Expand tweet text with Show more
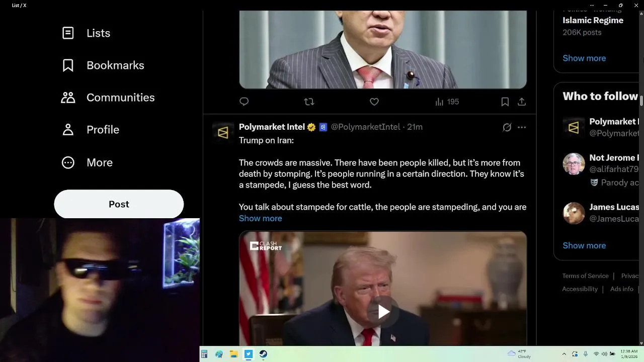Screen dimensions: 644x362 coord(260,218)
